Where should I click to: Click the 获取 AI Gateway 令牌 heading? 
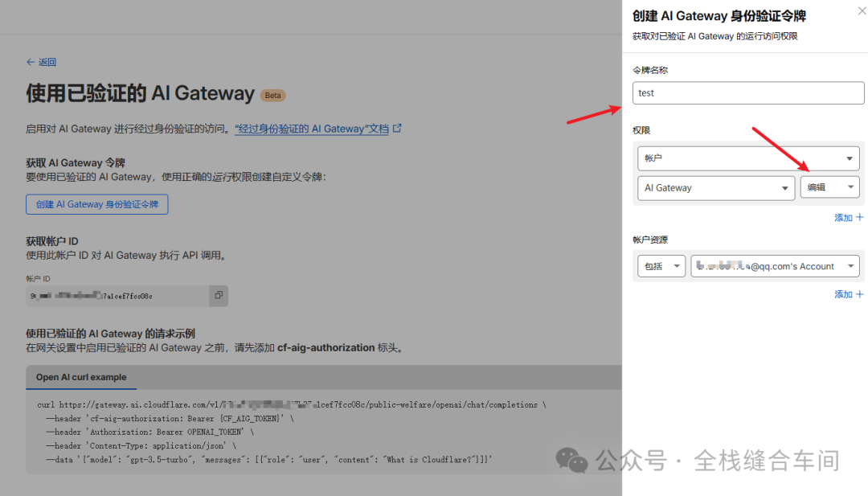coord(76,162)
